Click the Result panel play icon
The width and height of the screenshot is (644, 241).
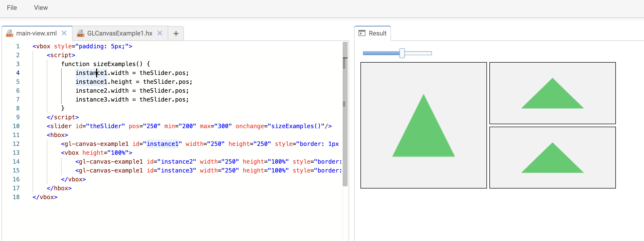click(x=361, y=33)
